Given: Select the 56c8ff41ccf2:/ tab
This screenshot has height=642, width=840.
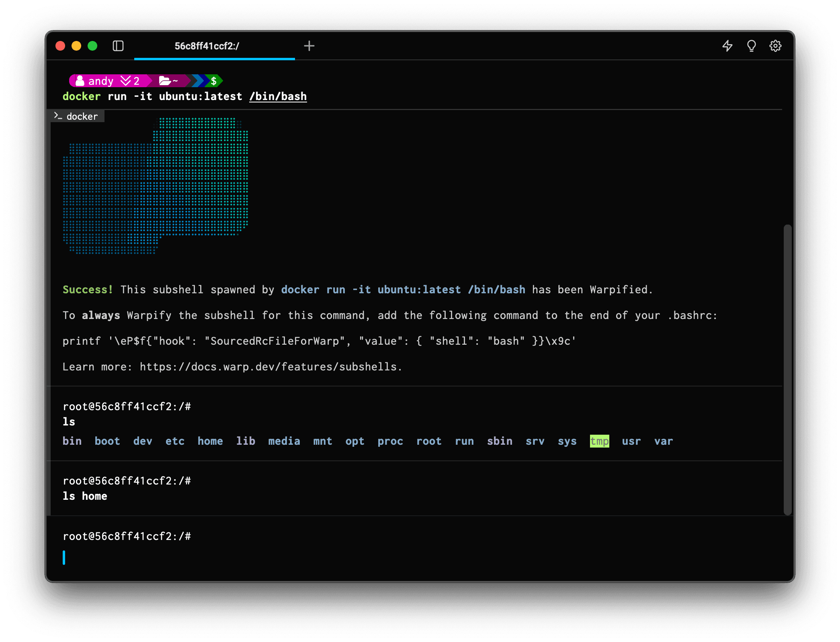Looking at the screenshot, I should [207, 46].
